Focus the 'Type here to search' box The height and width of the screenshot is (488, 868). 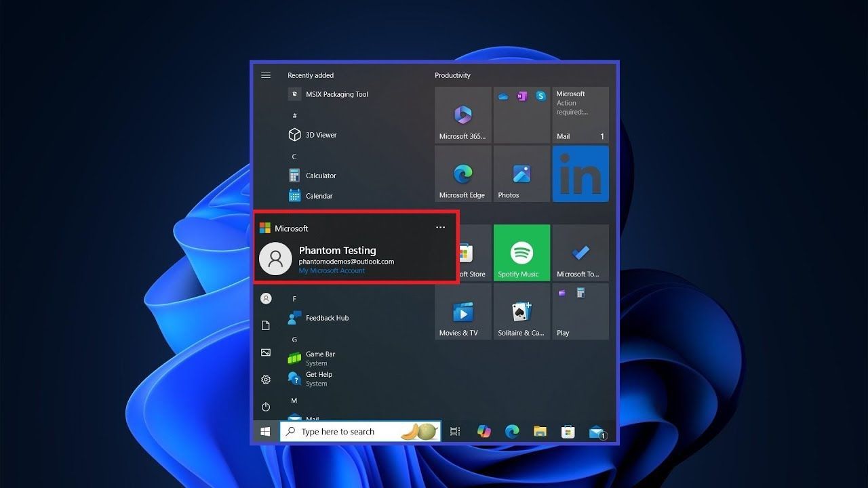pos(361,432)
